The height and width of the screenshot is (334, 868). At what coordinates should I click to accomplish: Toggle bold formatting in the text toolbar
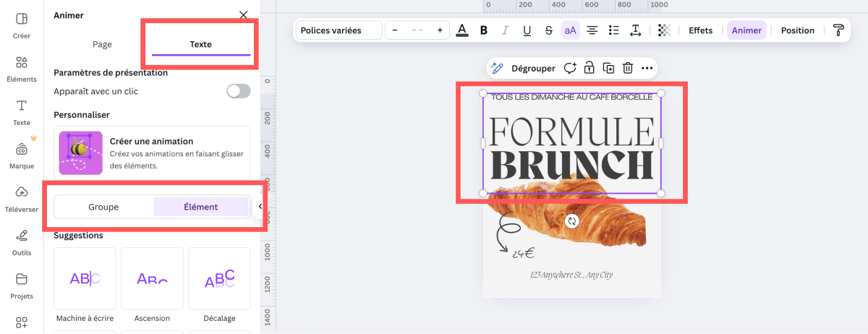pos(484,30)
